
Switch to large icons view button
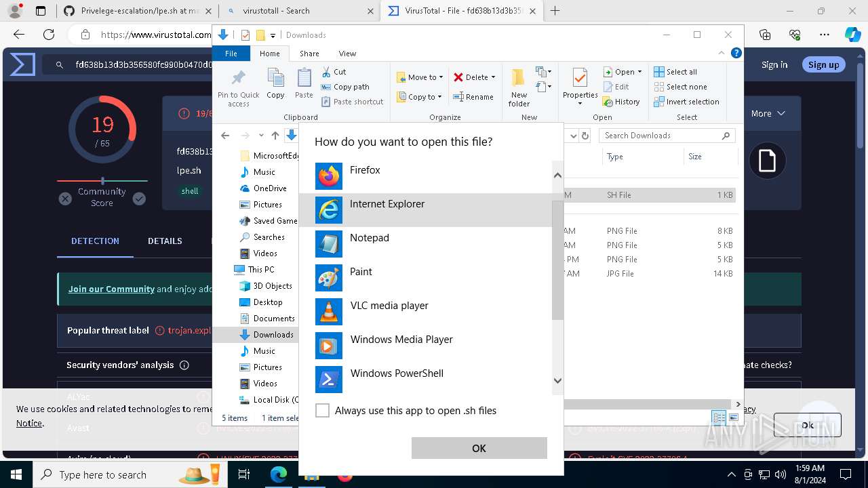pos(734,418)
